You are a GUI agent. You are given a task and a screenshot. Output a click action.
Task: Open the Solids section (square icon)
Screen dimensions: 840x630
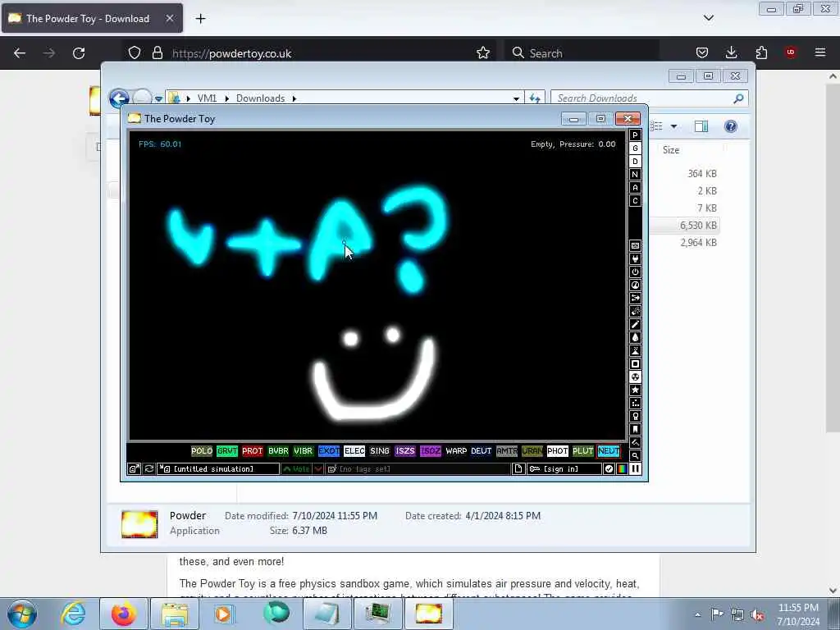click(x=636, y=363)
